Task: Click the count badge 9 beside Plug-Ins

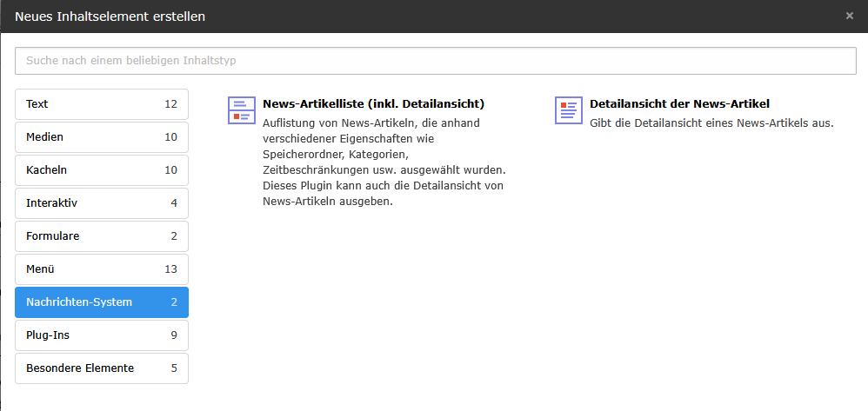Action: [x=174, y=335]
